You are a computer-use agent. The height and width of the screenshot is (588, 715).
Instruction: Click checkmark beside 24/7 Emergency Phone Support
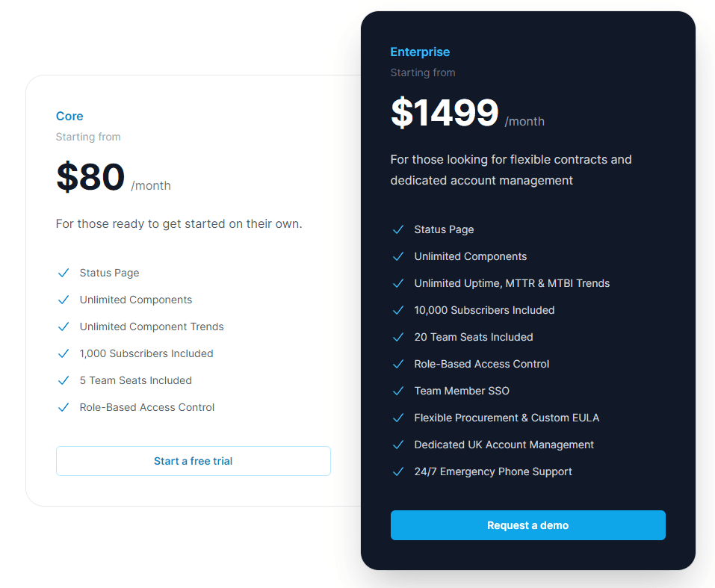pos(398,471)
